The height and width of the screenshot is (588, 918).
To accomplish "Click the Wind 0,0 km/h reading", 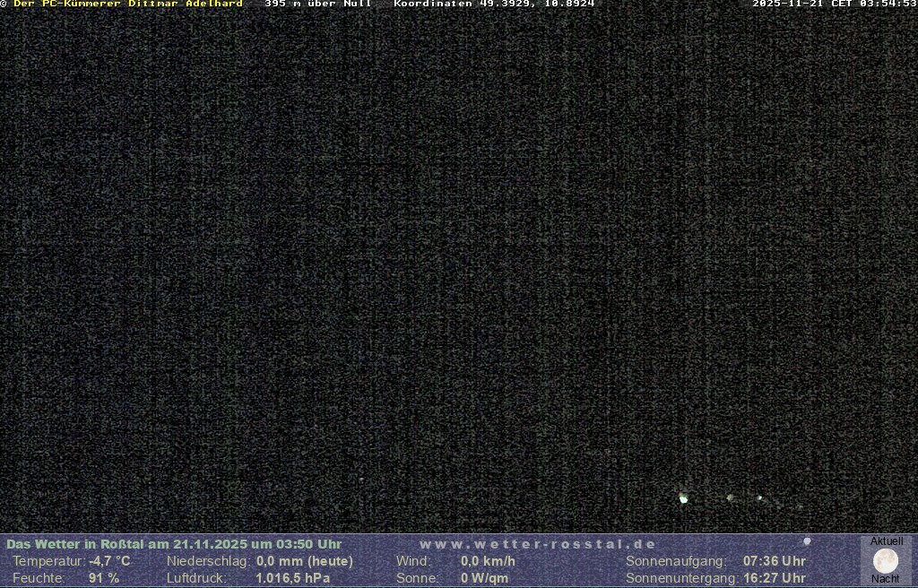I will click(488, 561).
